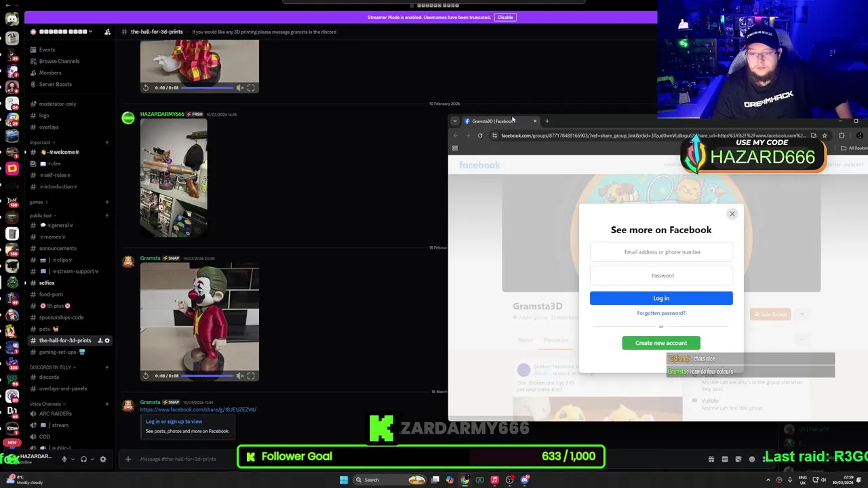The image size is (868, 488).
Task: Open the announcements channel
Action: [x=58, y=248]
